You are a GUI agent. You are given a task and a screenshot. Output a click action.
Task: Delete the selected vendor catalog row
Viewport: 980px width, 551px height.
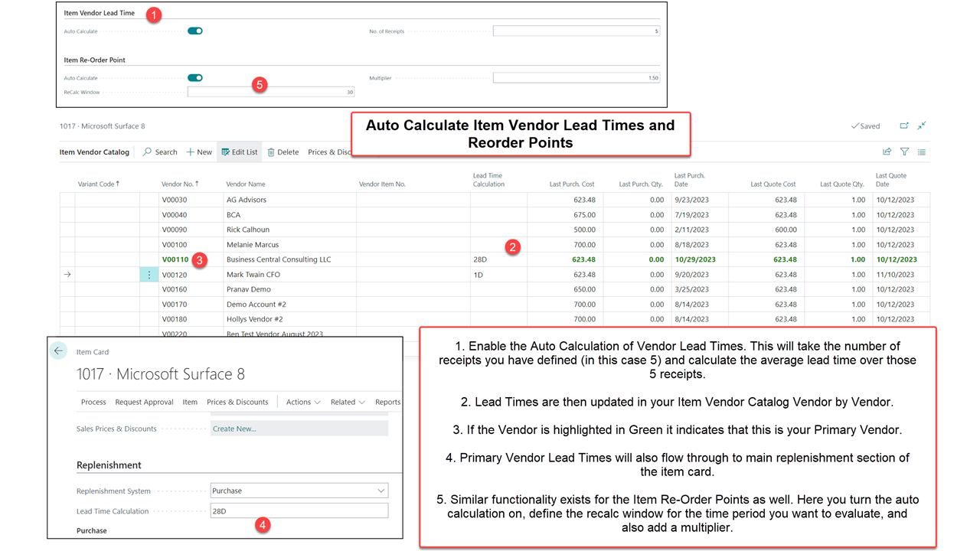[x=283, y=152]
